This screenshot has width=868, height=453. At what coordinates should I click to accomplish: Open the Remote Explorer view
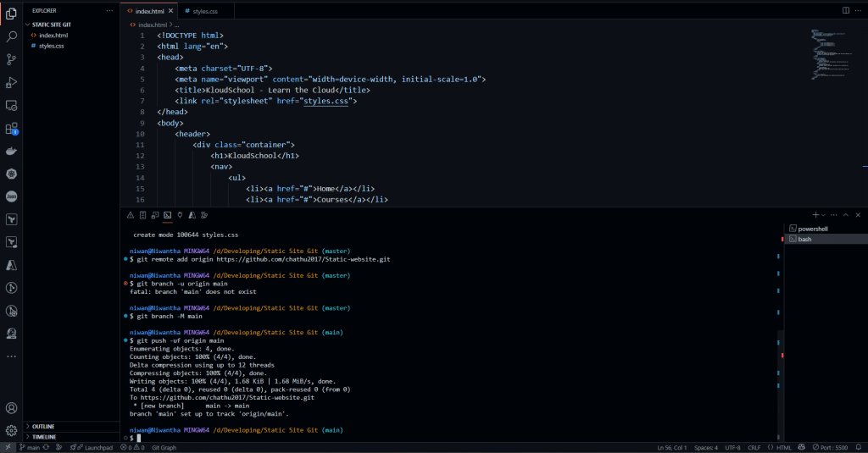(x=12, y=105)
